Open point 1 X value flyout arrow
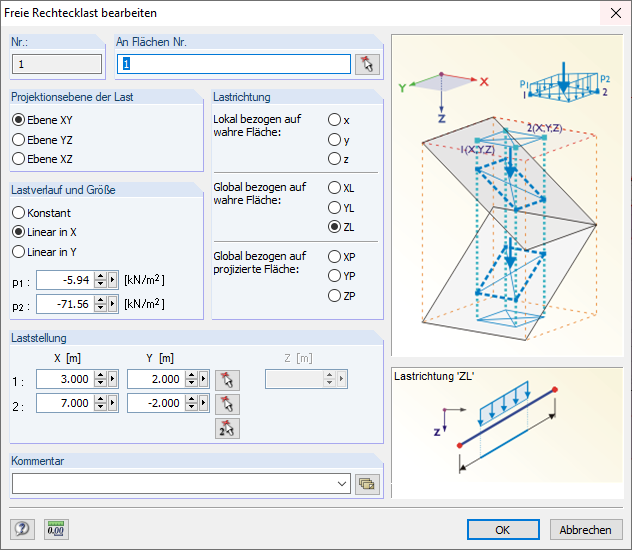This screenshot has width=632, height=550. pos(112,379)
